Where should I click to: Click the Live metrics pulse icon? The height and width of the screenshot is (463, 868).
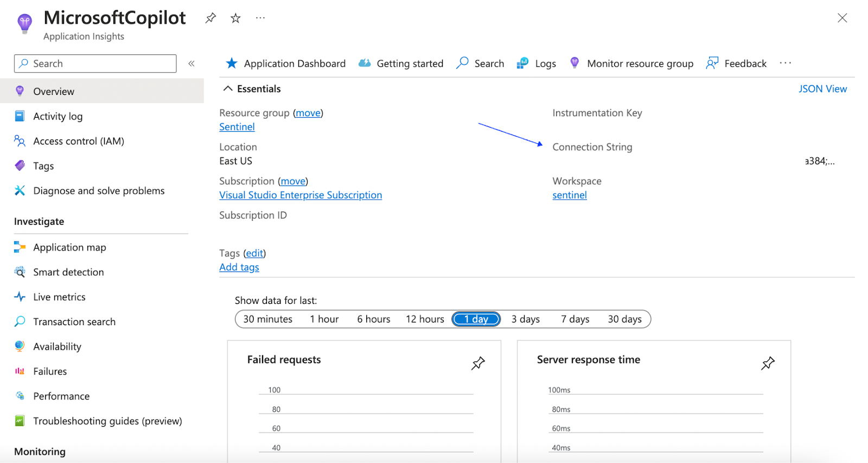(20, 297)
